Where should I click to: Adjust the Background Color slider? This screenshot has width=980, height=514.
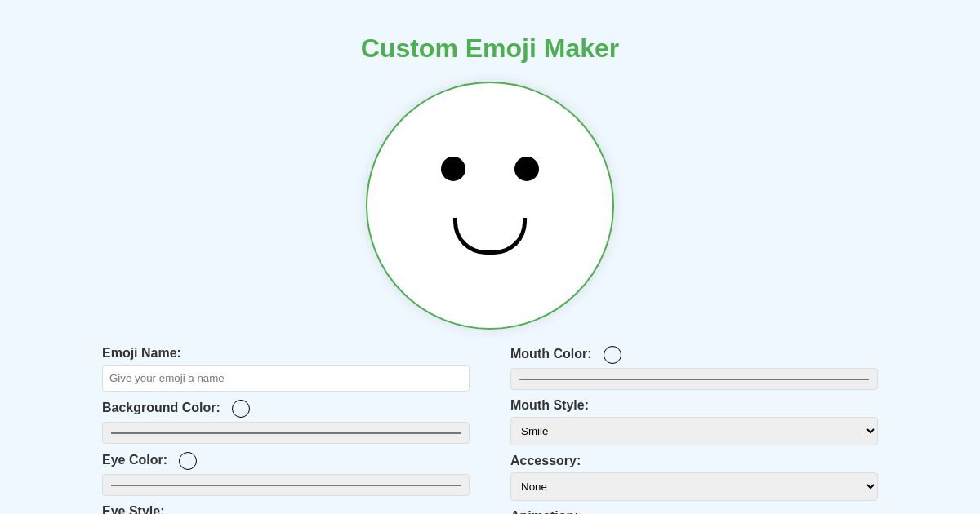tap(286, 432)
